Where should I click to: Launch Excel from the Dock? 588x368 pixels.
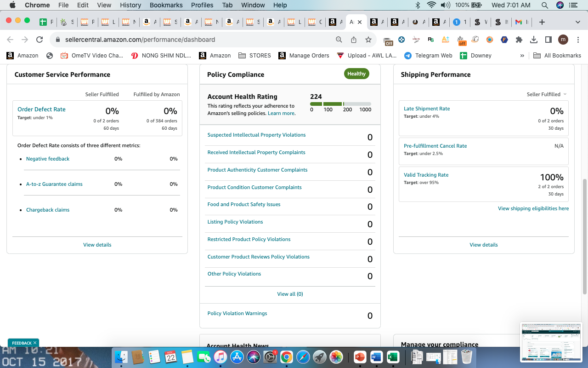click(393, 357)
